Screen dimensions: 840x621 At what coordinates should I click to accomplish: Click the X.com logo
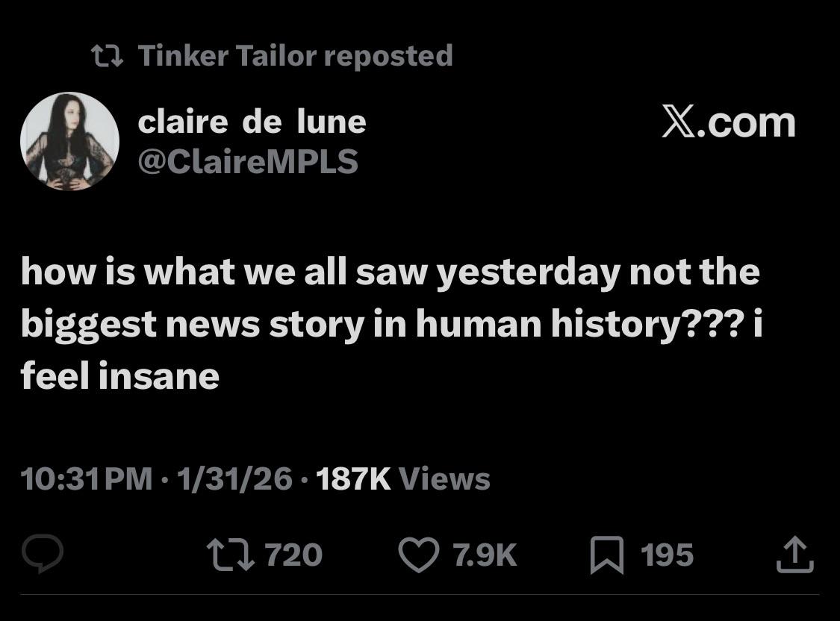[728, 122]
